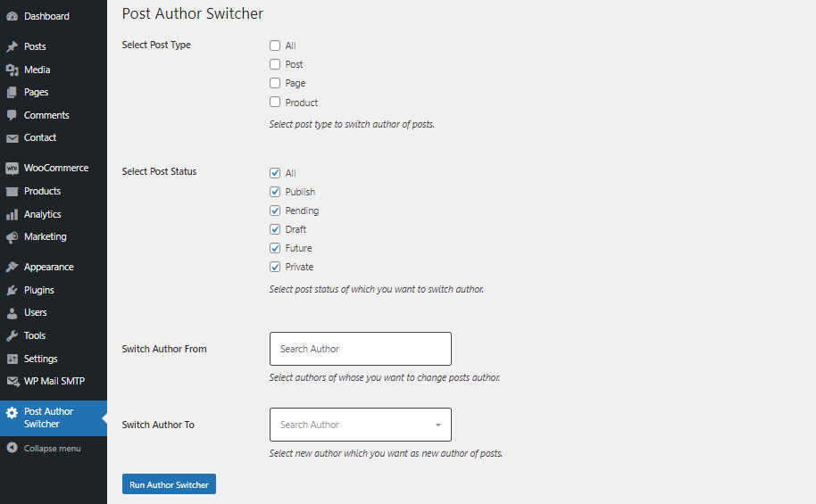Enable the All post type checkbox

(275, 45)
